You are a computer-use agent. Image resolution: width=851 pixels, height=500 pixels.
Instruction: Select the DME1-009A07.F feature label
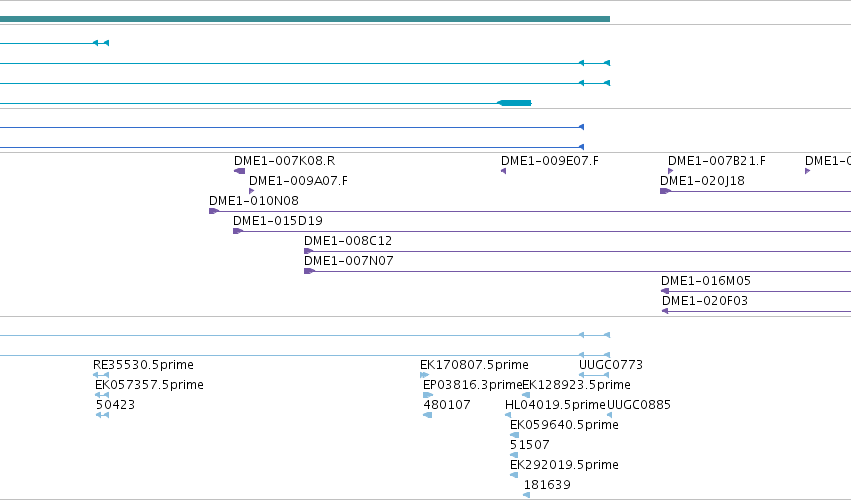(x=298, y=181)
